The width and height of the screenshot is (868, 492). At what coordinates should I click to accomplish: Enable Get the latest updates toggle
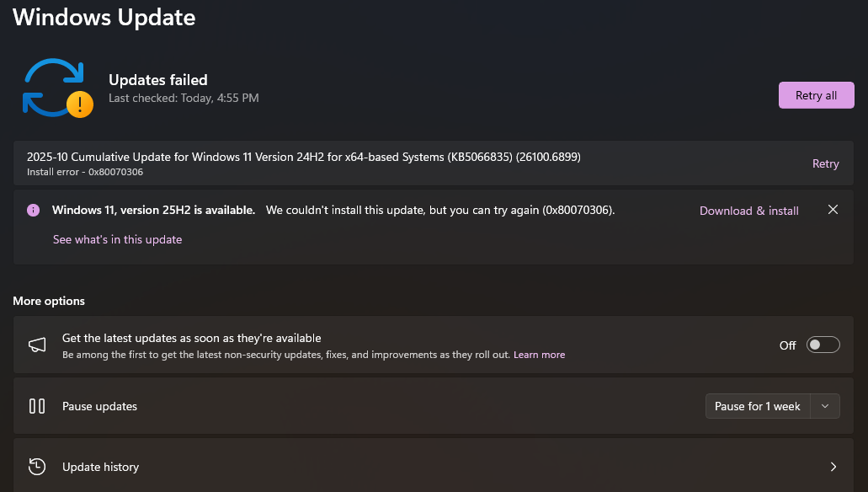(823, 345)
